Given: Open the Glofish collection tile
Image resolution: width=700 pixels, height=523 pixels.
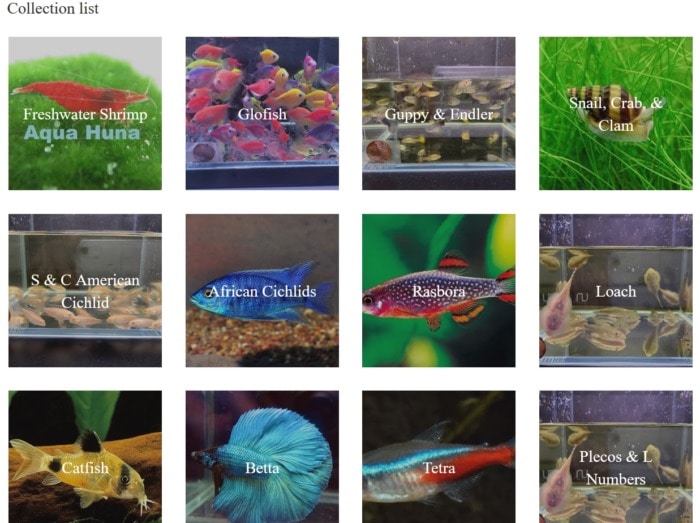Looking at the screenshot, I should (x=262, y=113).
